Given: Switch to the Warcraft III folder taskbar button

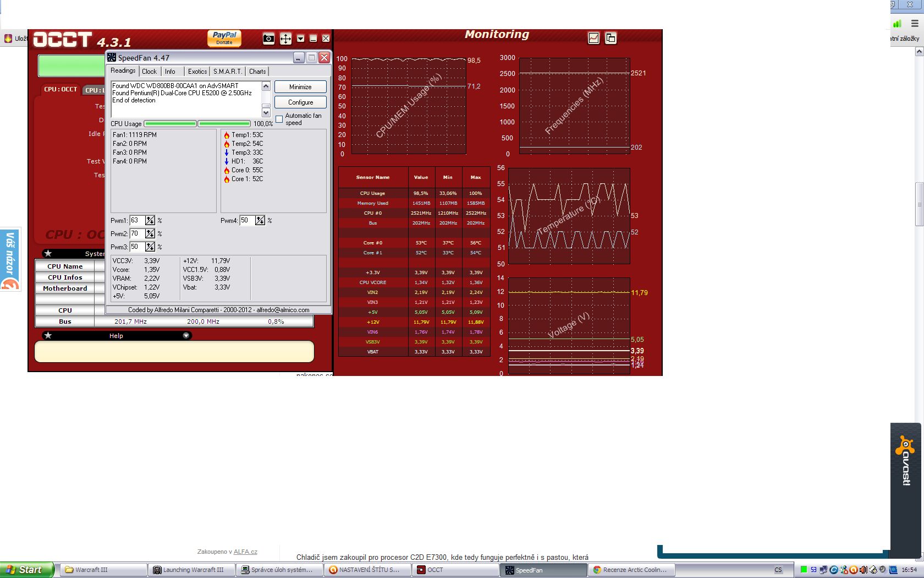Looking at the screenshot, I should point(105,570).
